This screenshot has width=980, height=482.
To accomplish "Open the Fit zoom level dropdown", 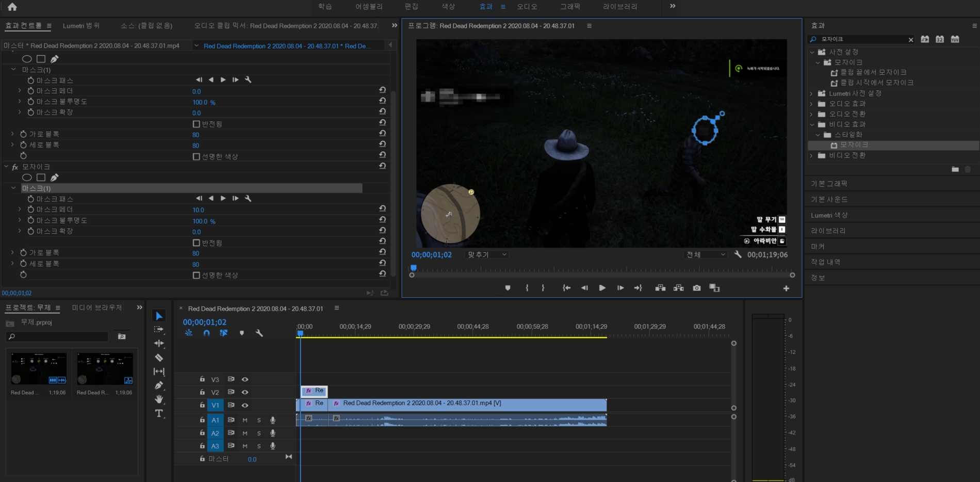I will coord(487,254).
